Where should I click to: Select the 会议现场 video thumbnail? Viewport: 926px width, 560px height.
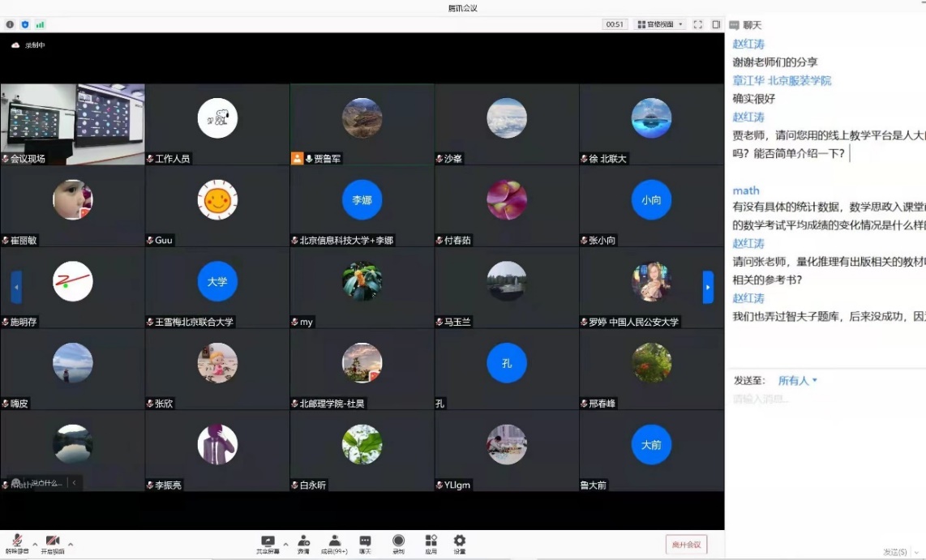(x=72, y=124)
